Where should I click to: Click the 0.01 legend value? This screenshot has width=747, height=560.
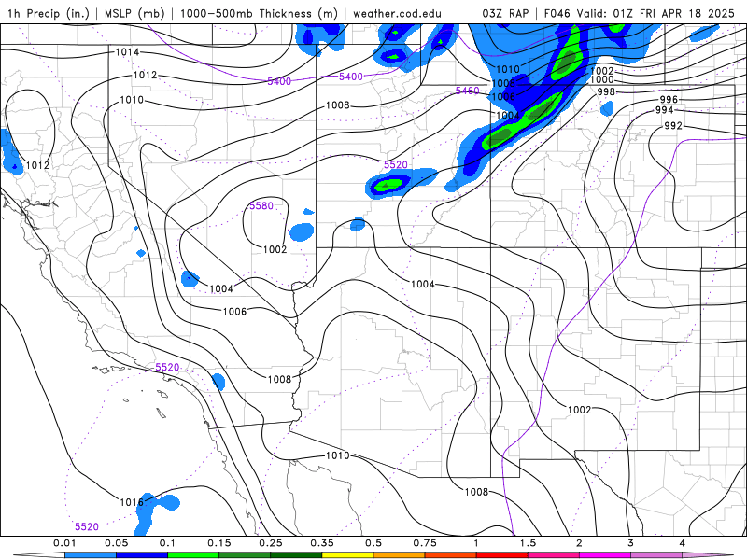[x=64, y=543]
